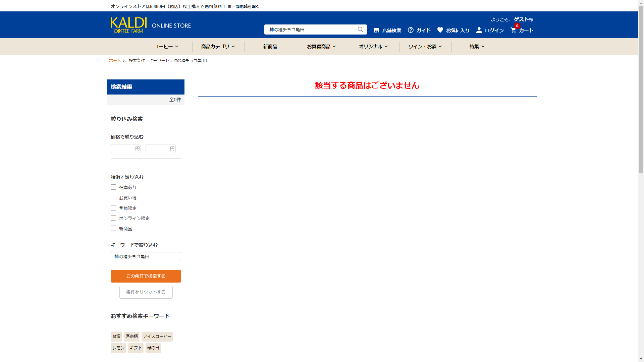This screenshot has width=644, height=362.
Task: Click the KALDI Coffee Farm logo
Action: [x=128, y=25]
